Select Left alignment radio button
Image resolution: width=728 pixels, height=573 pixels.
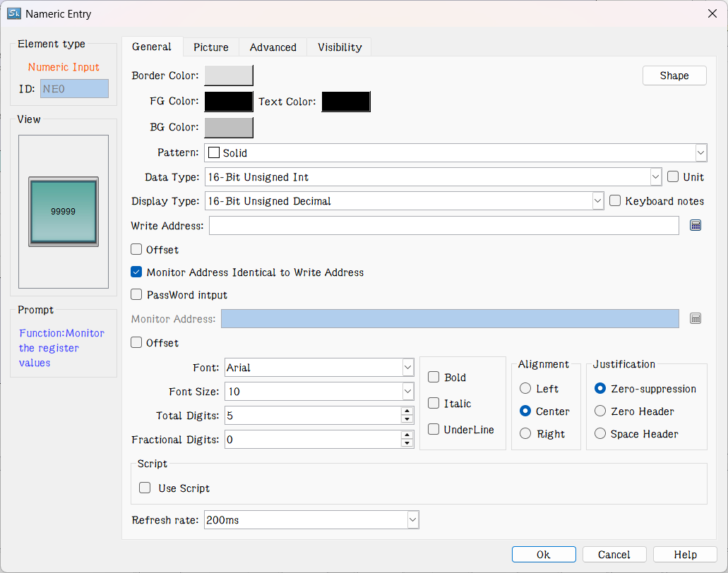tap(525, 389)
